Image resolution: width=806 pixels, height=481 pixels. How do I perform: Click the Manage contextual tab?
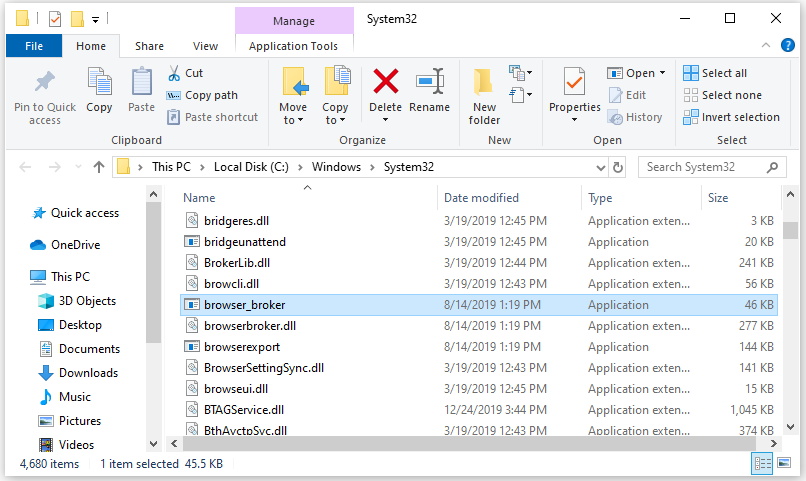point(294,21)
